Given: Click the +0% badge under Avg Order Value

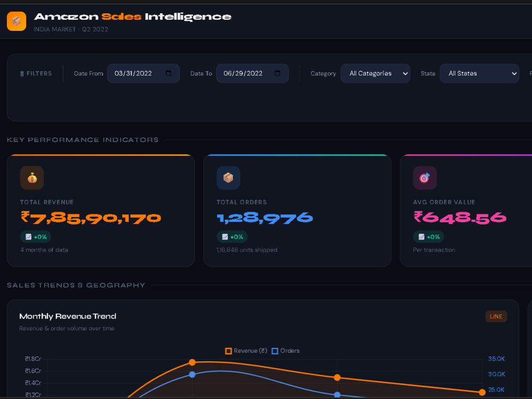Looking at the screenshot, I should (x=428, y=237).
